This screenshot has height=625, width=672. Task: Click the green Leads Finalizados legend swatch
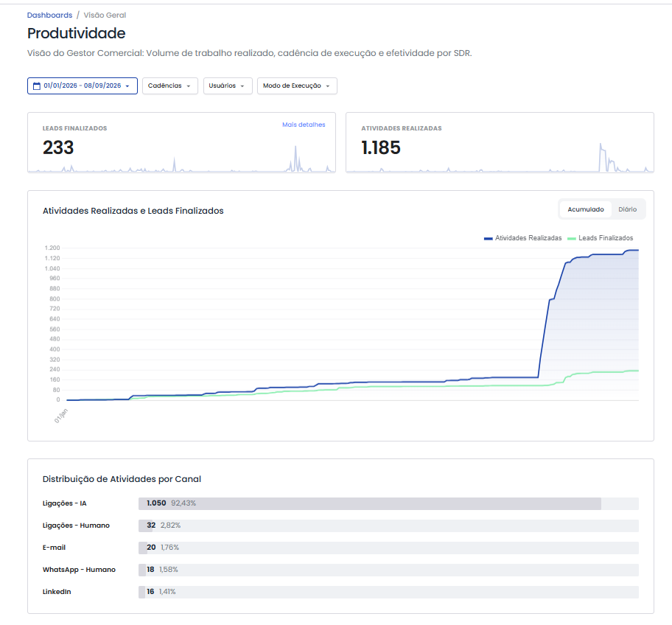coord(571,238)
